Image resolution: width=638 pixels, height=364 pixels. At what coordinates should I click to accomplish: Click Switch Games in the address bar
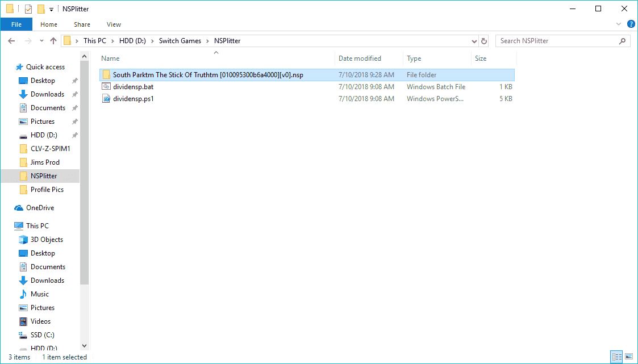pos(180,41)
